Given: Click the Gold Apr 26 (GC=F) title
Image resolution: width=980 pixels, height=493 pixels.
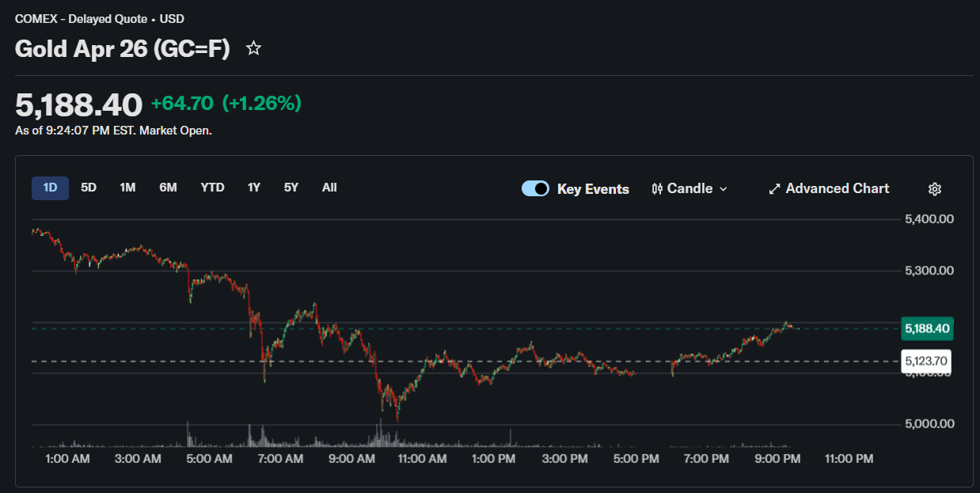Looking at the screenshot, I should (x=123, y=49).
